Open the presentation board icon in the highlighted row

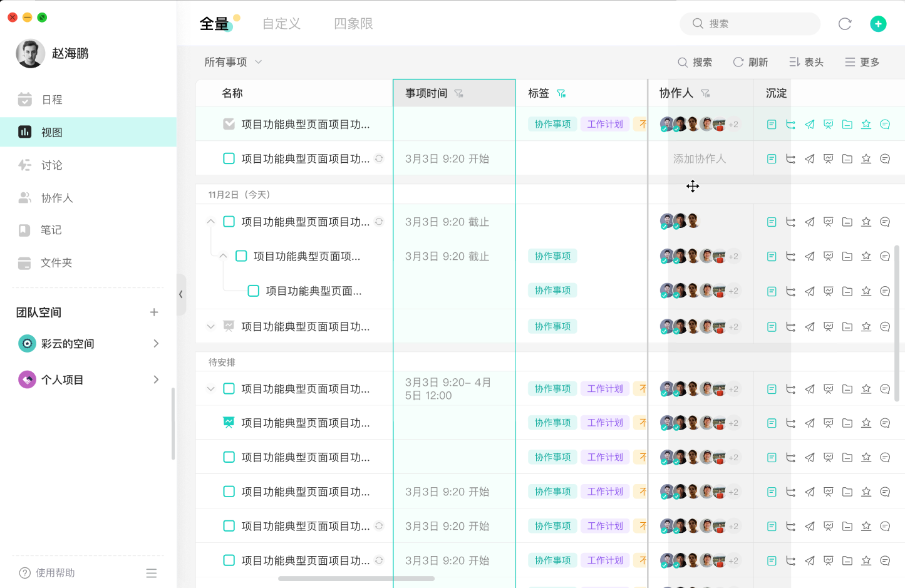click(828, 123)
